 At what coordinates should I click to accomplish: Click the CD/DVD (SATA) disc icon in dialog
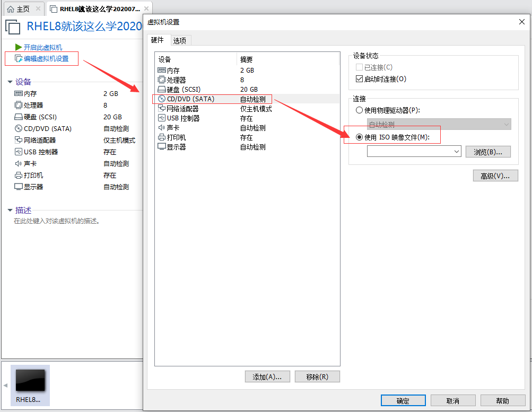click(162, 99)
